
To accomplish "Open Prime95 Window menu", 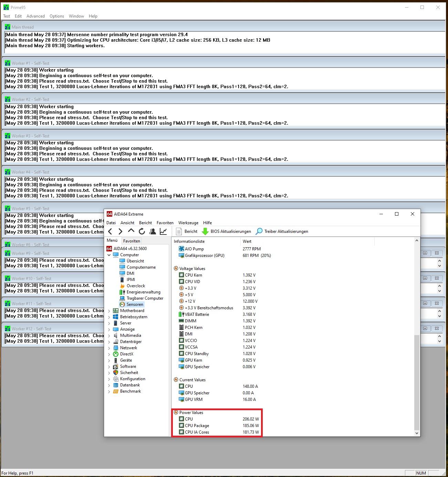I will [x=76, y=16].
